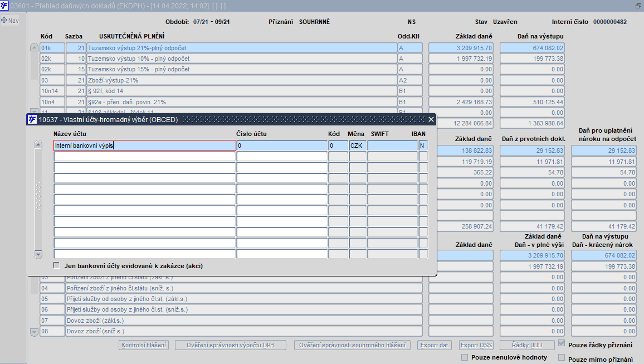Click value 199 773.38 in Daň - krácený nárok column
Image resolution: width=644 pixels, height=364 pixels.
[x=604, y=266]
